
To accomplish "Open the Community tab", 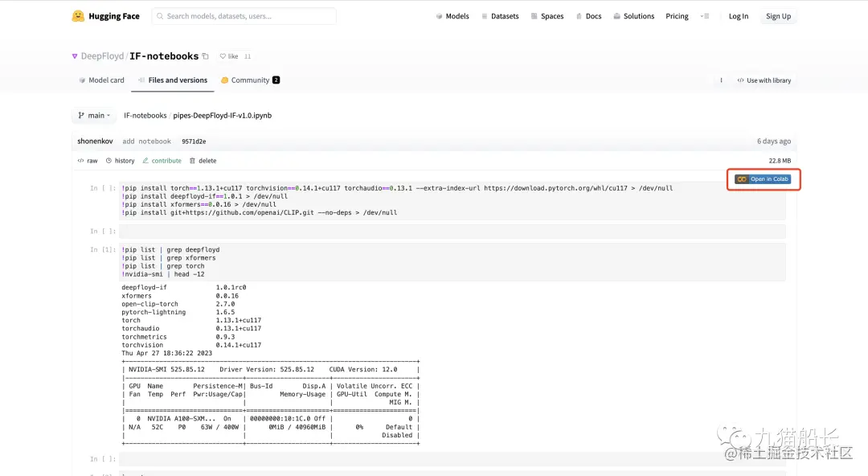I will pos(250,80).
